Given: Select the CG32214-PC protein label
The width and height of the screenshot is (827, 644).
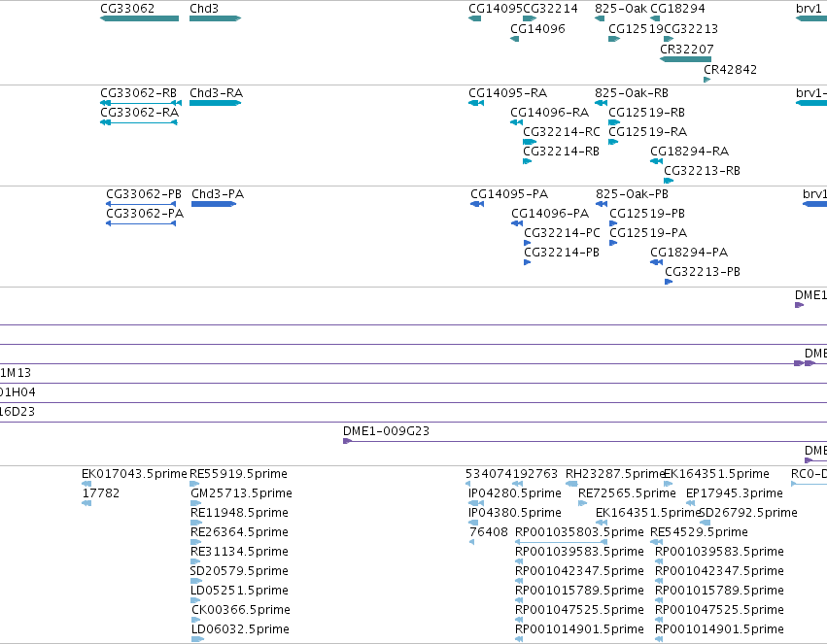Looking at the screenshot, I should click(562, 233).
